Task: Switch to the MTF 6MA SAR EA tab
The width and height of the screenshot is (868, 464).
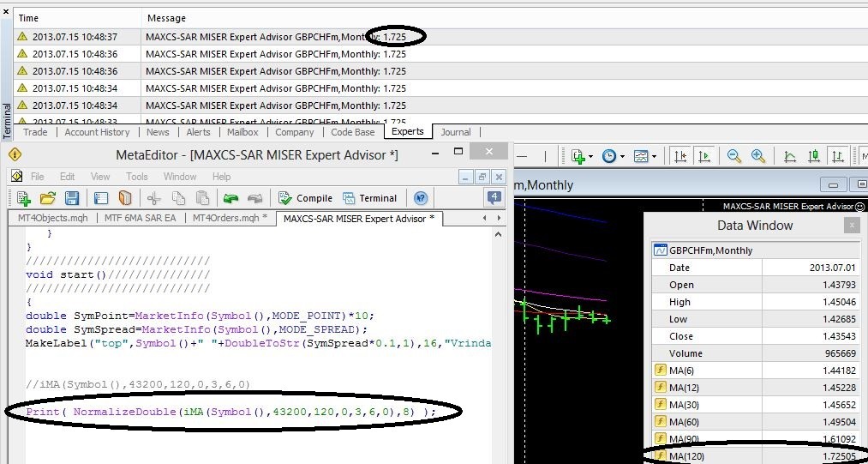Action: coord(140,218)
